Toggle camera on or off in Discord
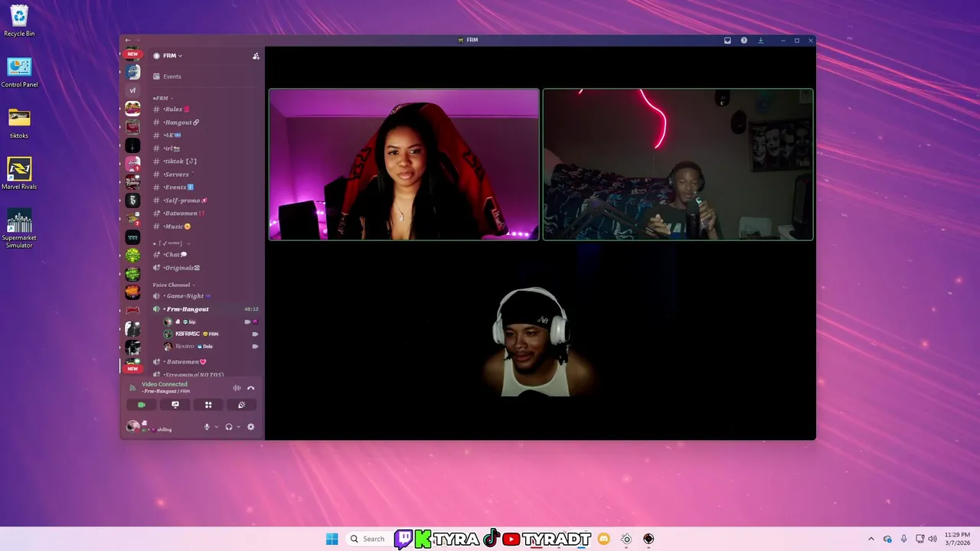980x551 pixels. coord(142,405)
